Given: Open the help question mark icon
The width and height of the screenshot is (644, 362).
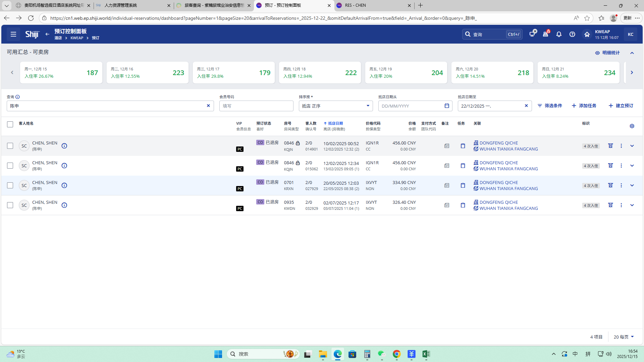Looking at the screenshot, I should point(572,34).
